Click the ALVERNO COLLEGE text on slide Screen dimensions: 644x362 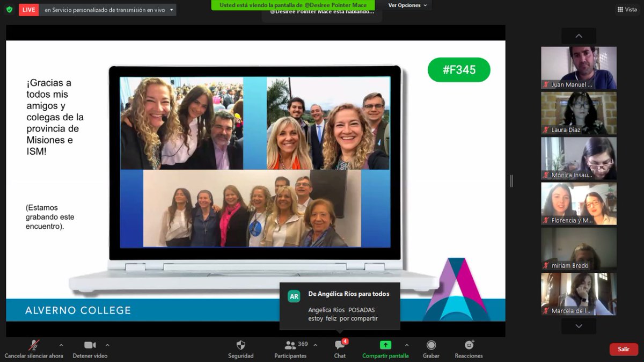78,310
